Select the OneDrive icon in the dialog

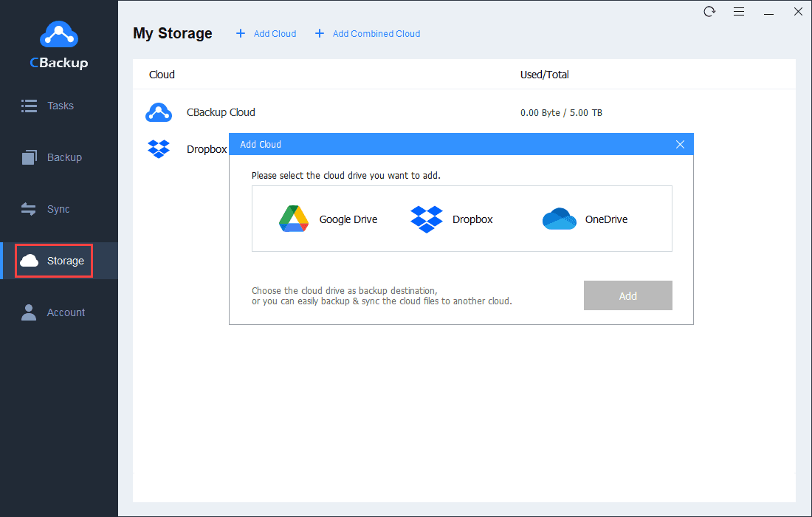point(559,219)
